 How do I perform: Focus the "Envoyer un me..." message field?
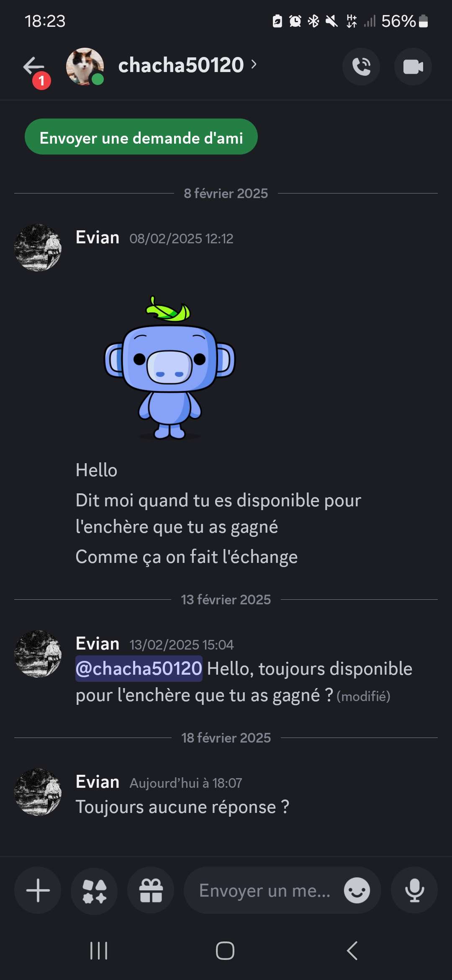[x=265, y=890]
